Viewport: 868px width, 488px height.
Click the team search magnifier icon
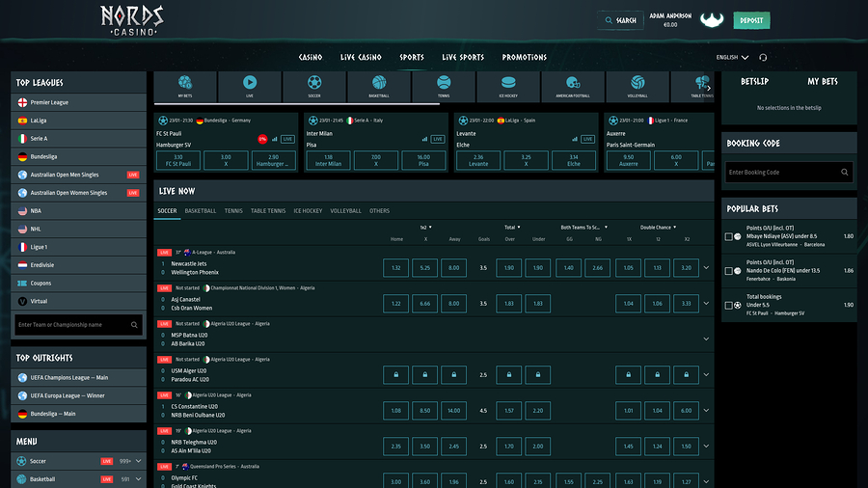[x=134, y=325]
